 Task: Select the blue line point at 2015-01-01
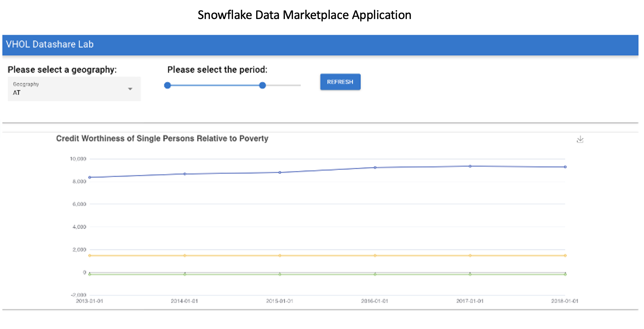[280, 173]
